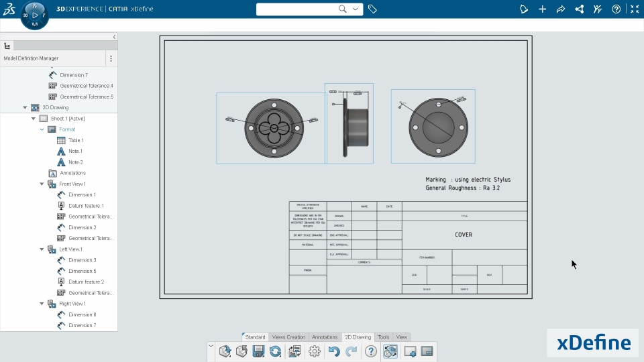Select the front view of the cover drawing

(x=272, y=129)
